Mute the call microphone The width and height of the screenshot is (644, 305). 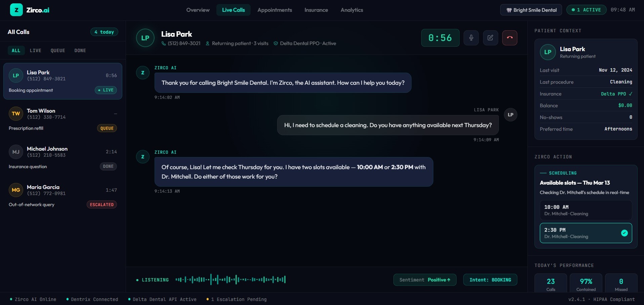pos(471,38)
